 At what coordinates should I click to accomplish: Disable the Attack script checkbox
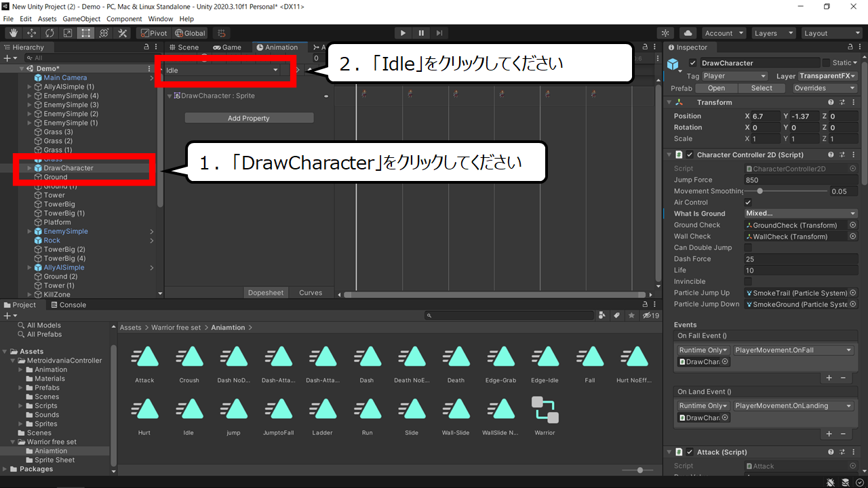pos(690,452)
